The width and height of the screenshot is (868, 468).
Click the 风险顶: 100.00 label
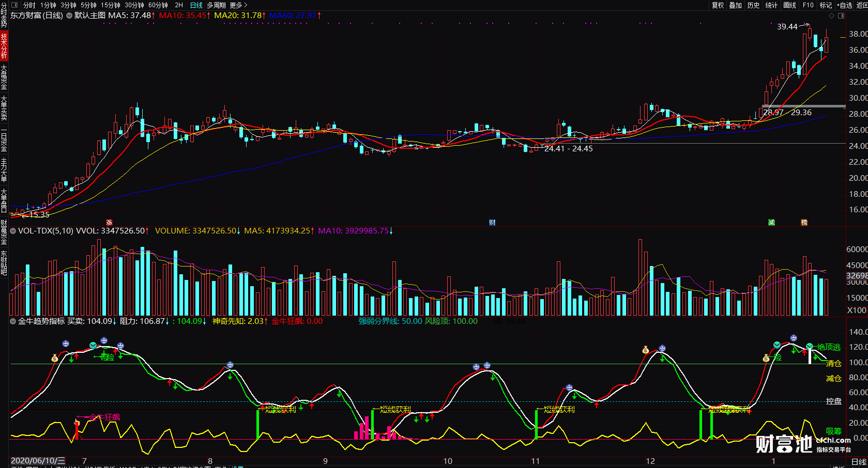coord(451,321)
